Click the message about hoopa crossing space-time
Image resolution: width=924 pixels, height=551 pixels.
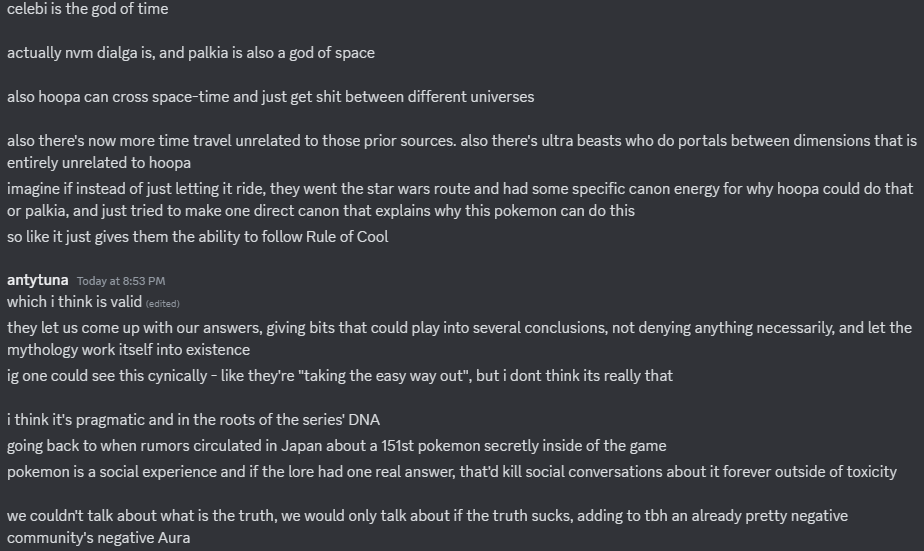(x=270, y=97)
